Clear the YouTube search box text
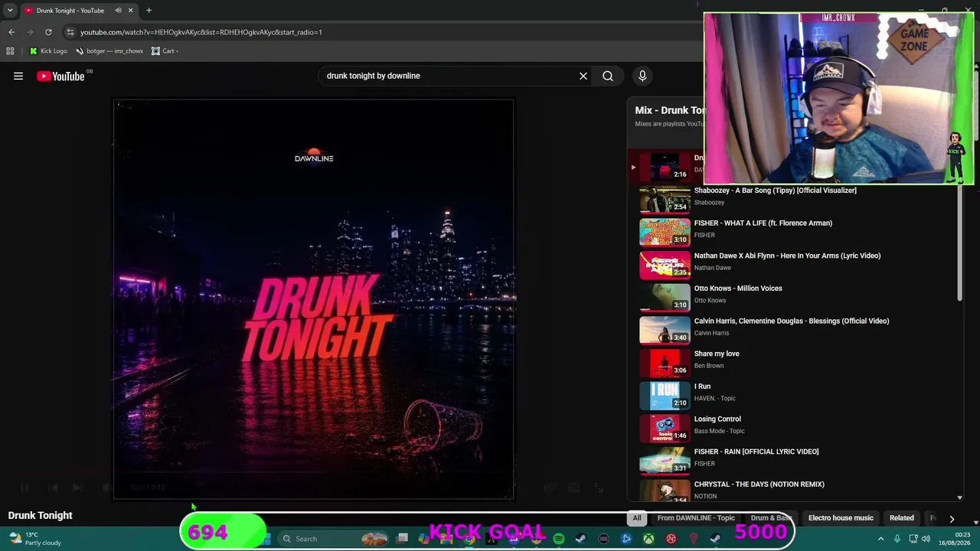980x551 pixels. pos(583,76)
